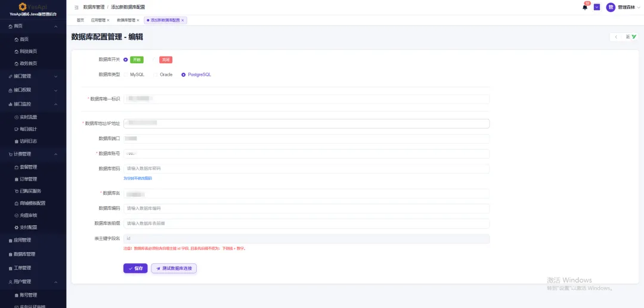
Task: Click the 数据库密码 input field
Action: click(306, 169)
